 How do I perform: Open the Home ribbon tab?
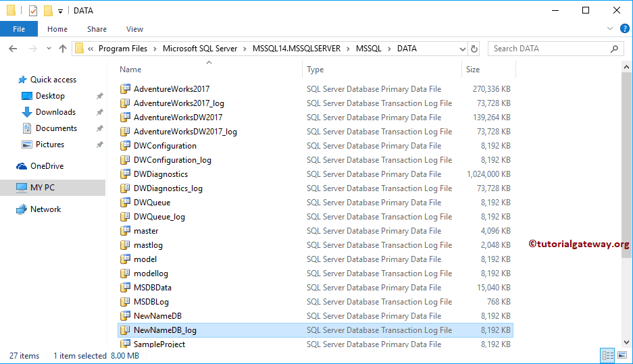[57, 29]
